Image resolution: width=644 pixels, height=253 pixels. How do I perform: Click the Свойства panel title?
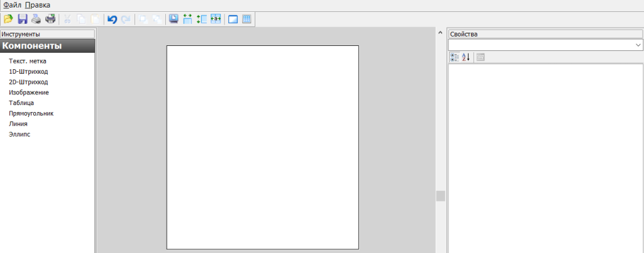coord(545,34)
